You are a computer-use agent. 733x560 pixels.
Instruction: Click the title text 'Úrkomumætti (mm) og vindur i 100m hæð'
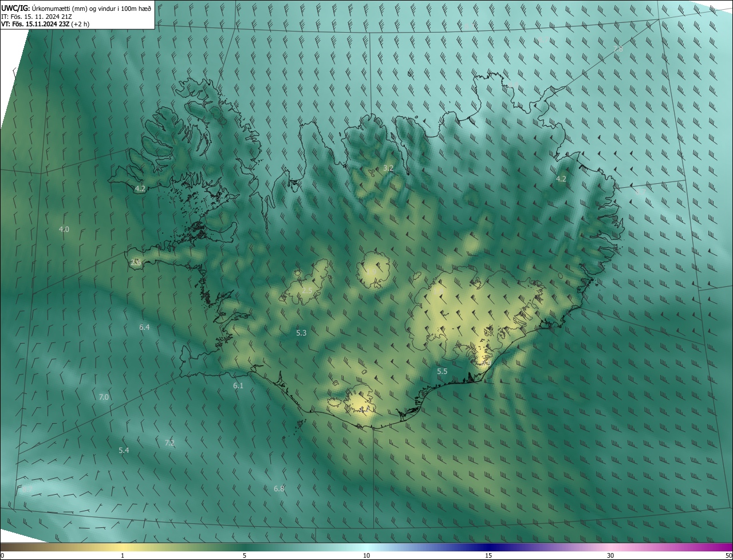pos(90,8)
